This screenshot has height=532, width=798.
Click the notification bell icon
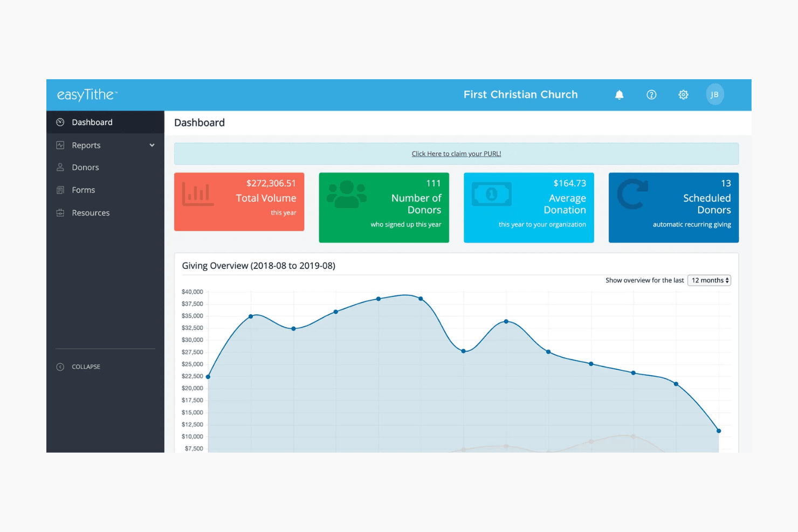pyautogui.click(x=619, y=95)
